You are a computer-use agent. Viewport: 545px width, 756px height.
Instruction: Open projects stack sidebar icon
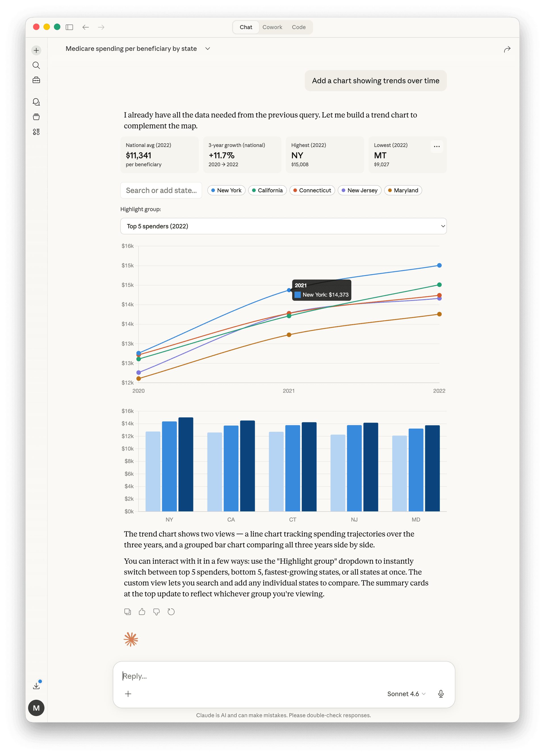[x=36, y=117]
